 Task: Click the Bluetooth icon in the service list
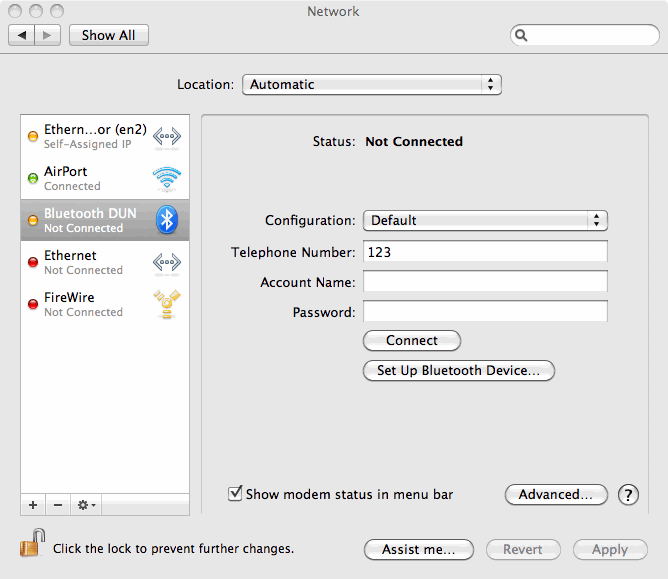167,220
